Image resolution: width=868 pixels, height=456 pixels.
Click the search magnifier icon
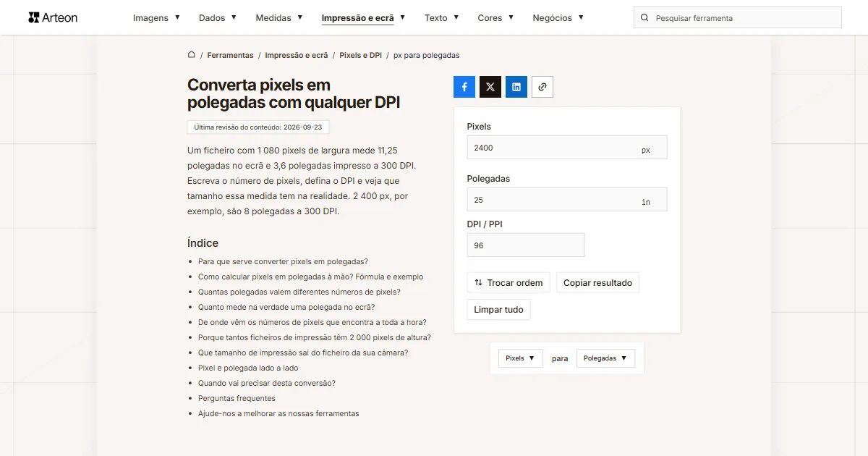644,17
